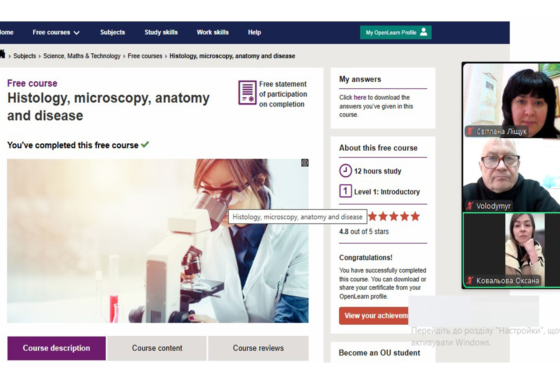Viewport: 560px width, 392px height.
Task: Expand the Free courses dropdown menu
Action: (x=56, y=32)
